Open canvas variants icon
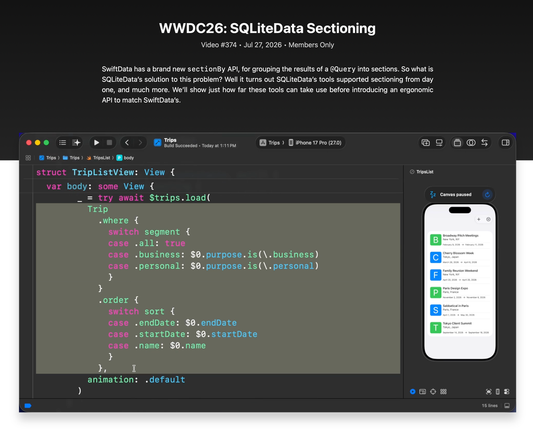This screenshot has height=432, width=533. [433, 392]
